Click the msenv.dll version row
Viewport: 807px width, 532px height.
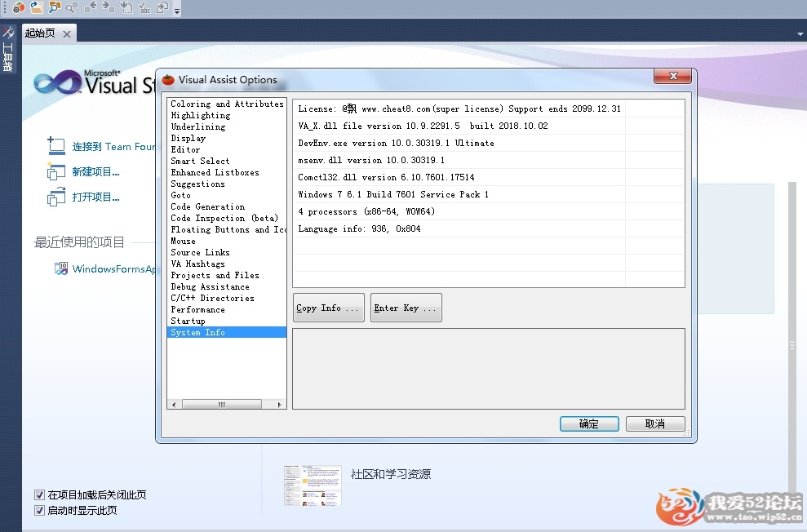[489, 160]
